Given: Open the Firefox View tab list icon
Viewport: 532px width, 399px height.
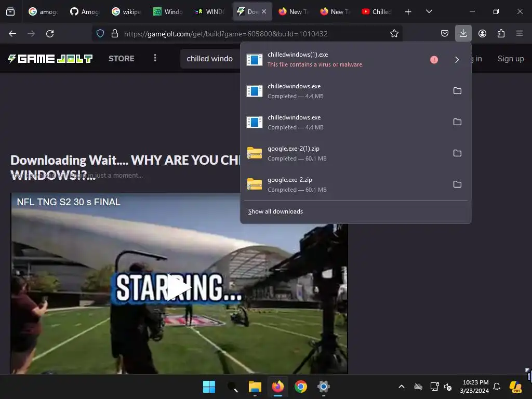Looking at the screenshot, I should click(x=10, y=12).
